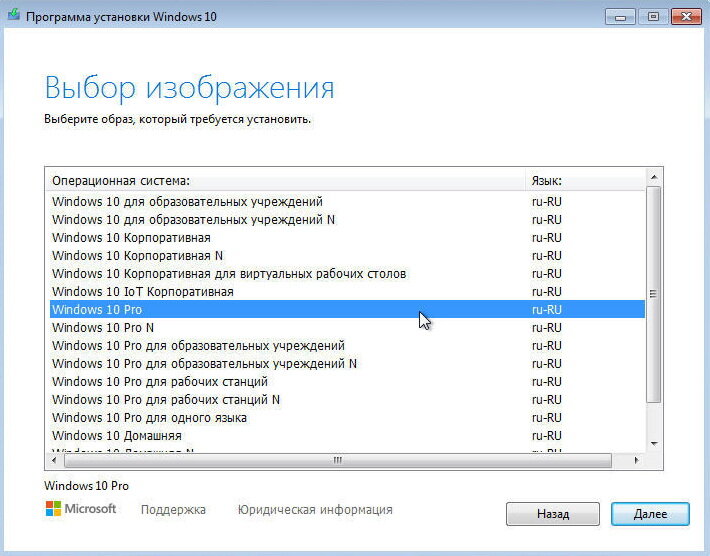The height and width of the screenshot is (556, 710).
Task: Click the vertical scrollbar thumb
Action: click(654, 294)
